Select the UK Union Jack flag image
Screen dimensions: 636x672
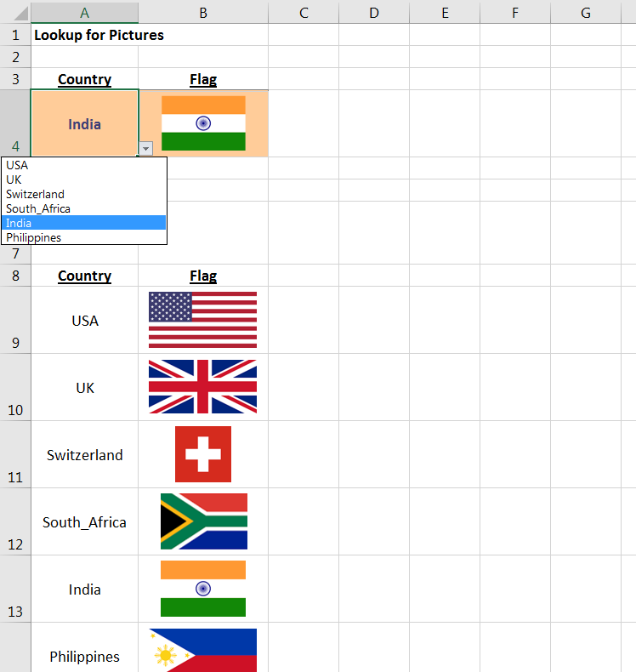[x=202, y=386]
